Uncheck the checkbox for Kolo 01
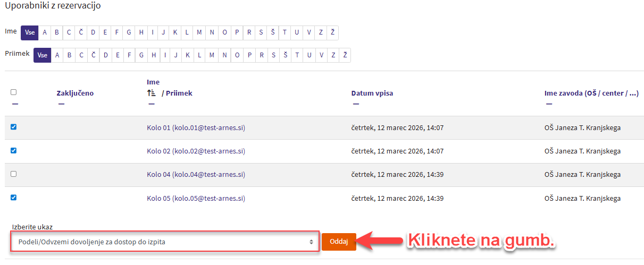The height and width of the screenshot is (265, 644). click(x=14, y=127)
